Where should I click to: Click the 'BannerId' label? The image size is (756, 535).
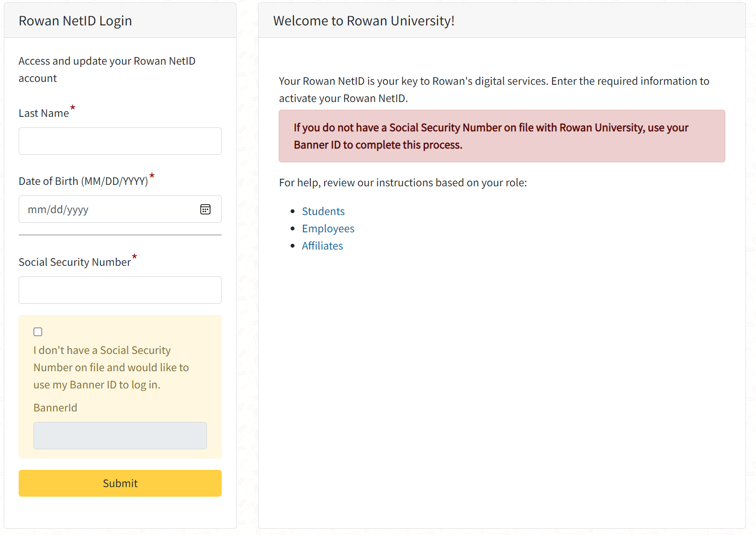point(55,408)
